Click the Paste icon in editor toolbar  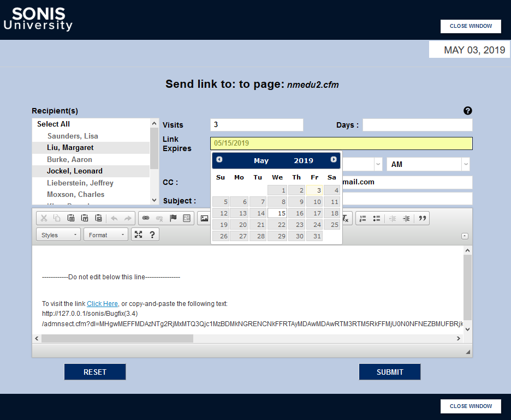(71, 218)
